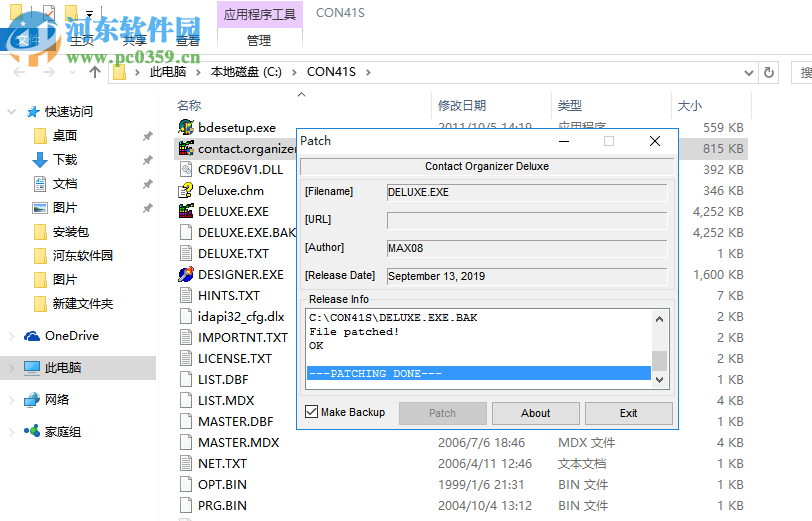Select IMPORTNT.TXT file icon
Image resolution: width=812 pixels, height=521 pixels.
(186, 337)
